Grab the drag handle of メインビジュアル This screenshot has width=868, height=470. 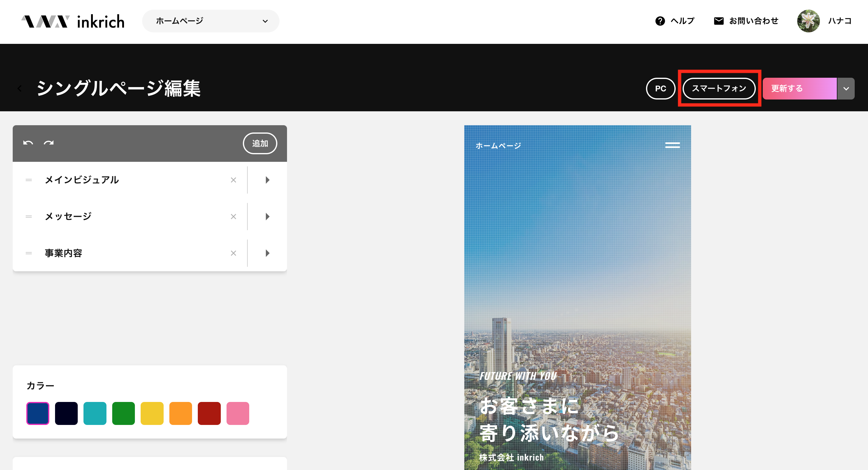29,180
